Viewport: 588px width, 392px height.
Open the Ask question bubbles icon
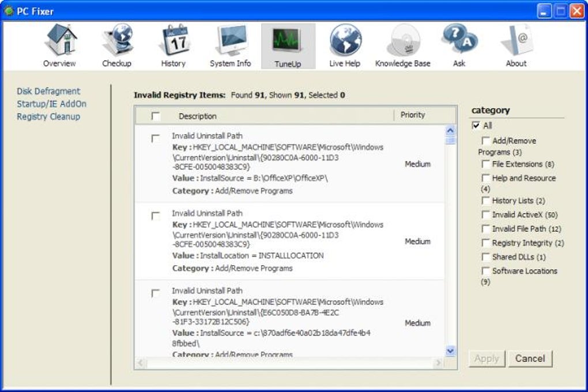(459, 40)
